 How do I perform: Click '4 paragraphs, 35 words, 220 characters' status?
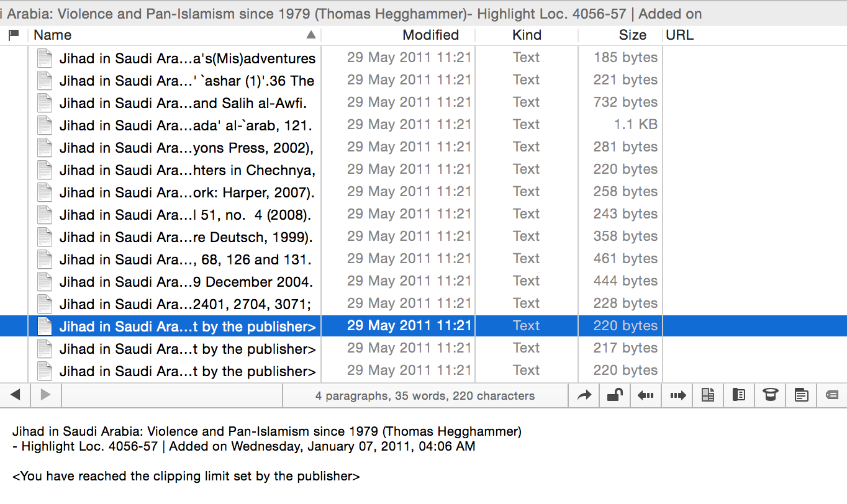425,395
